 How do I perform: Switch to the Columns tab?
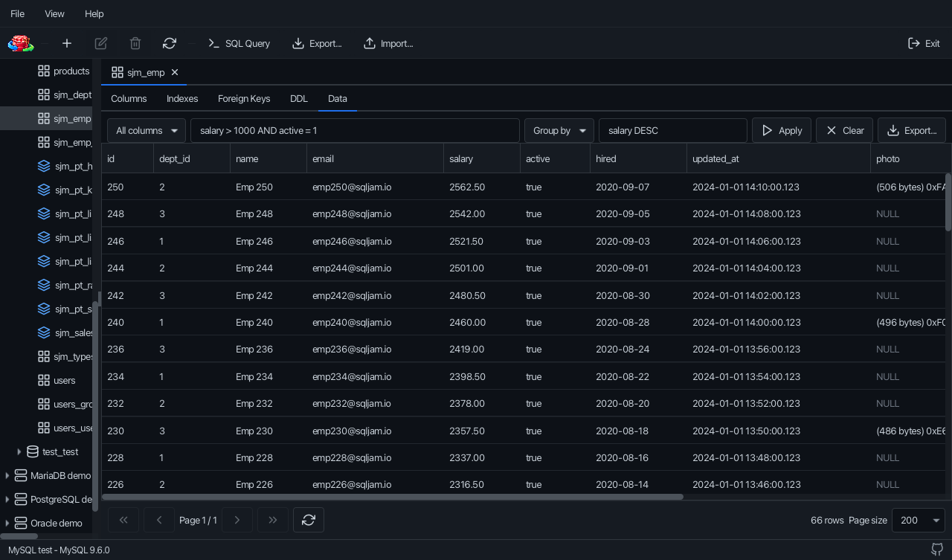click(x=129, y=98)
